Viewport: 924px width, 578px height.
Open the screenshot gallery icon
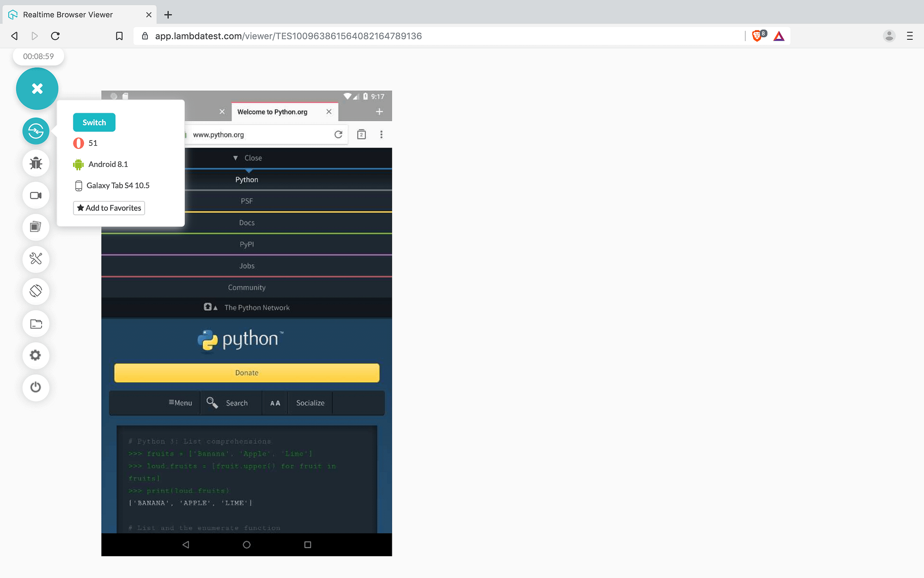tap(36, 227)
